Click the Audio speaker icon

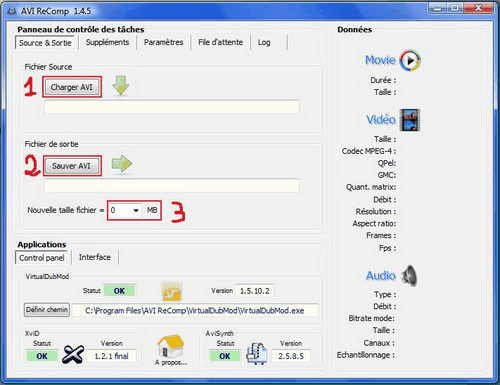tap(409, 276)
